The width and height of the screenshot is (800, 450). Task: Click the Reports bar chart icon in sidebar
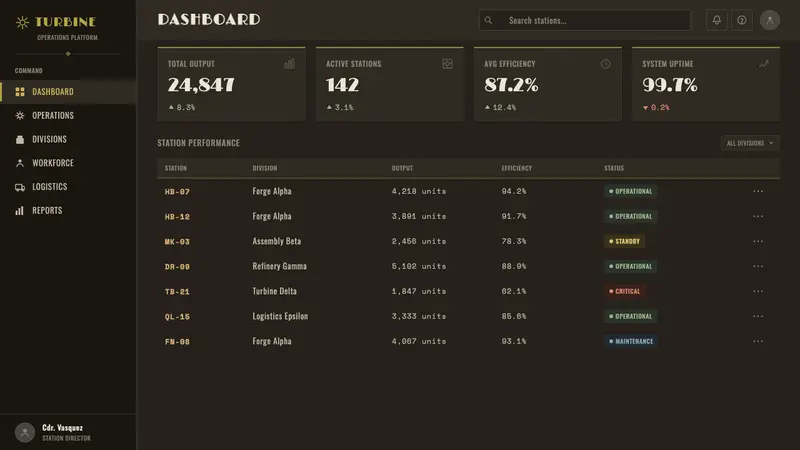click(x=20, y=210)
